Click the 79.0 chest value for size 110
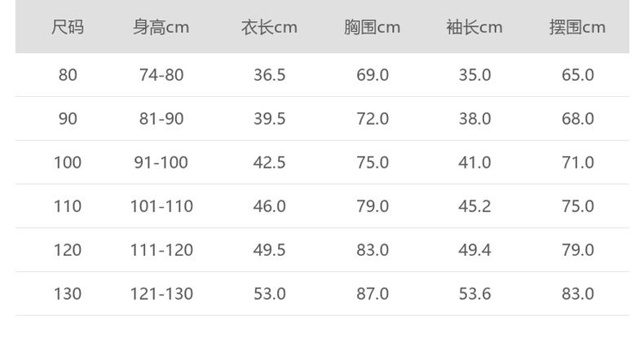This screenshot has height=351, width=644. point(373,207)
